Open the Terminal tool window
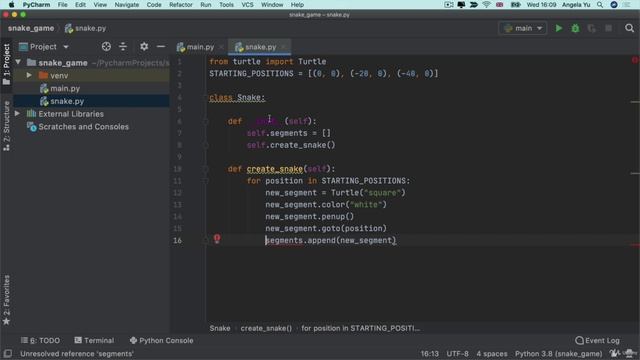Viewport: 640px width, 360px height. pos(94,340)
